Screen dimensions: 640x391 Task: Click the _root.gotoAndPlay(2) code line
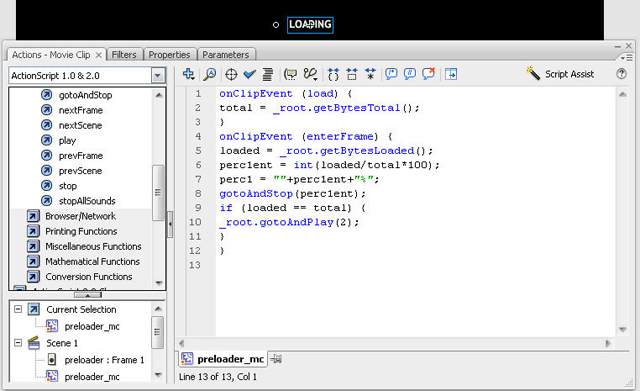(289, 222)
